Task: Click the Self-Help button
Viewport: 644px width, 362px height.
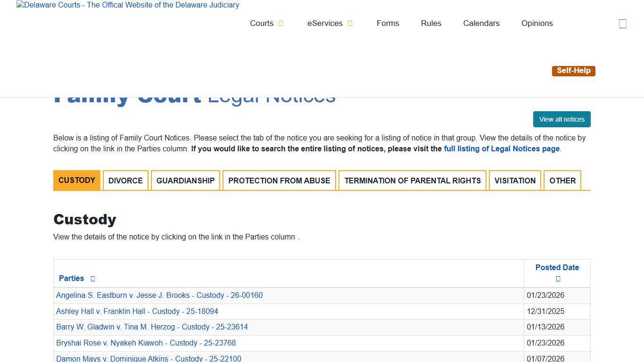Action: click(573, 71)
